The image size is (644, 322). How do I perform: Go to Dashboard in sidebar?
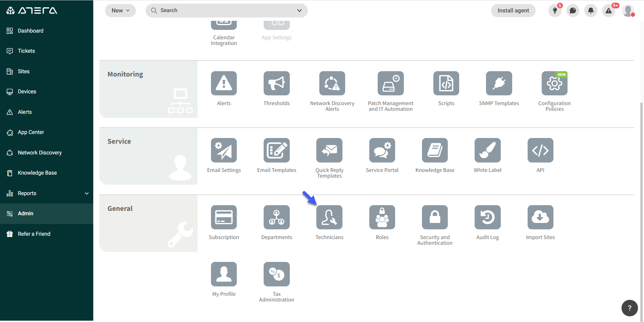pos(47,31)
